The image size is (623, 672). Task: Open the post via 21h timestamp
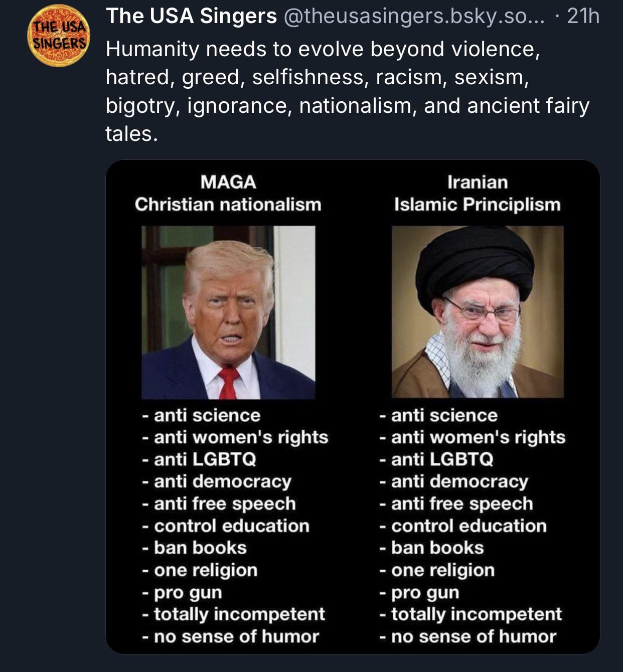click(x=583, y=17)
